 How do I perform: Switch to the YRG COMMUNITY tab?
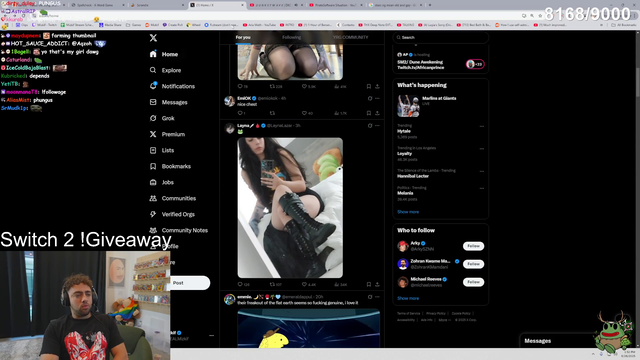[x=350, y=37]
